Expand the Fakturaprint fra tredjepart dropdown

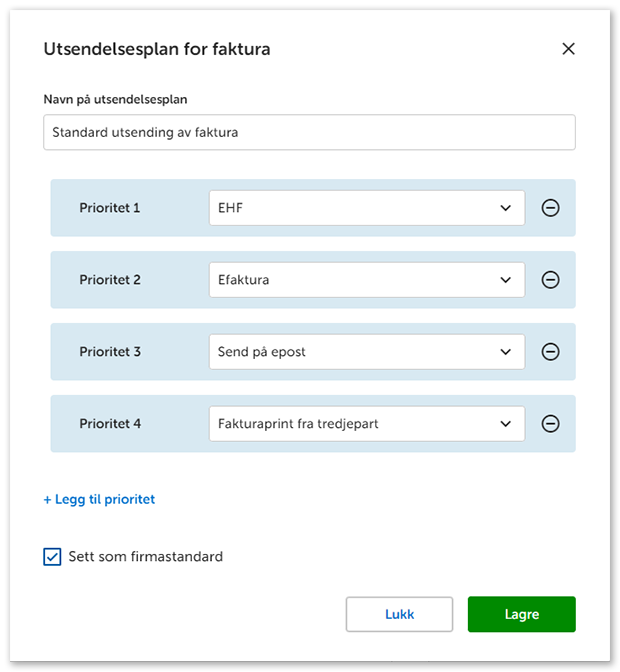coord(366,424)
